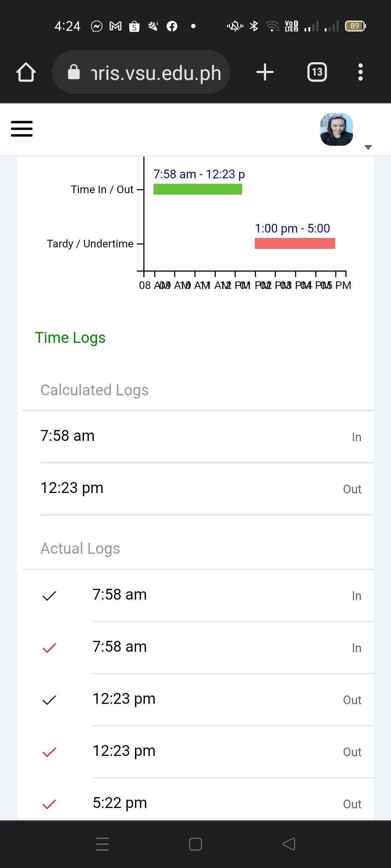Open the browser three-dot overflow menu
Image resolution: width=391 pixels, height=868 pixels.
click(360, 72)
